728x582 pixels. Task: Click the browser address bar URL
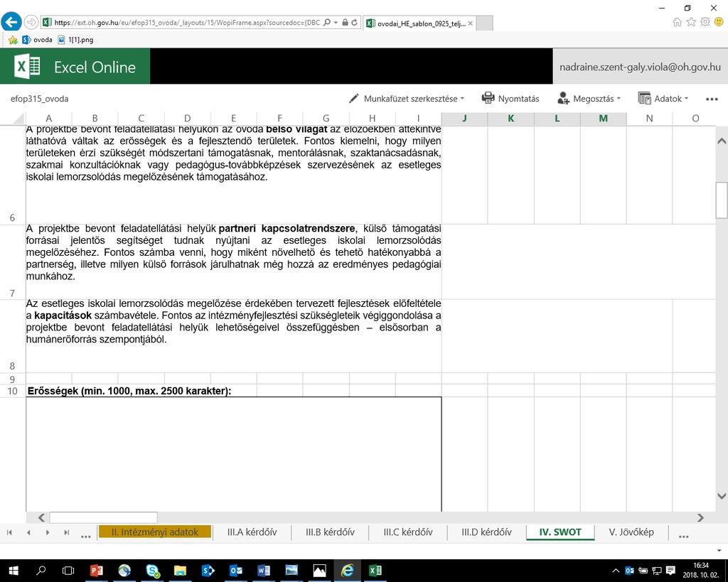[187, 22]
